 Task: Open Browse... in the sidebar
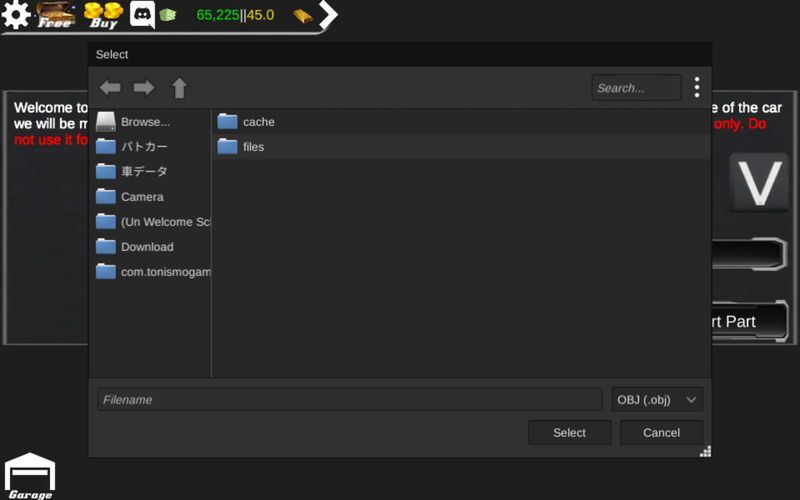[145, 122]
